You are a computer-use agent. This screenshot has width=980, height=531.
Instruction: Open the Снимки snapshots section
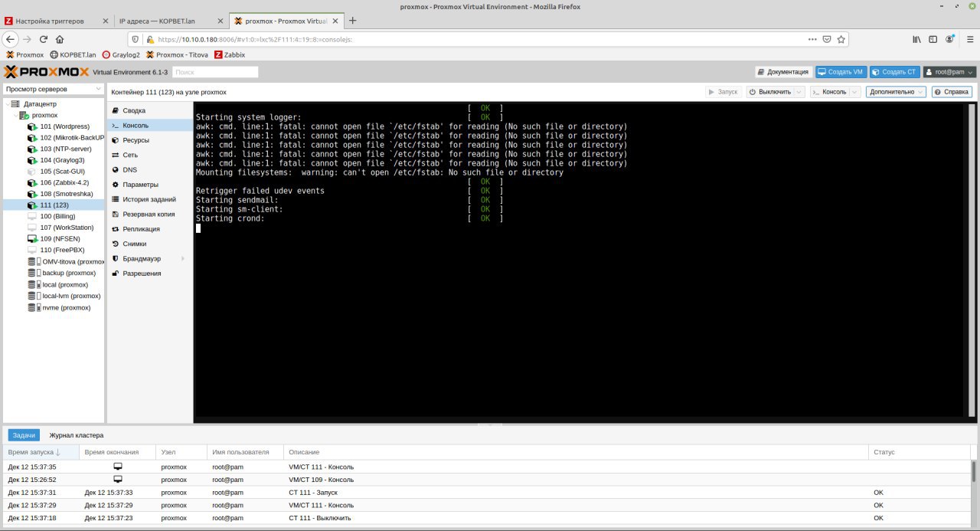click(x=134, y=244)
